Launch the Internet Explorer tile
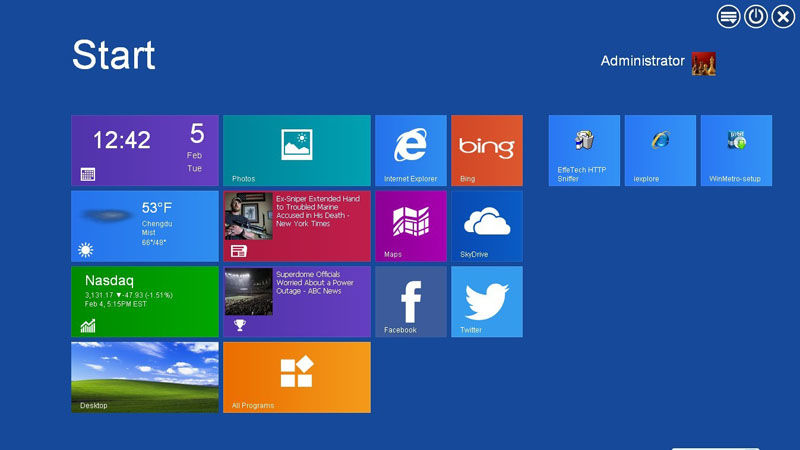Screen dimensions: 800x450 411,151
